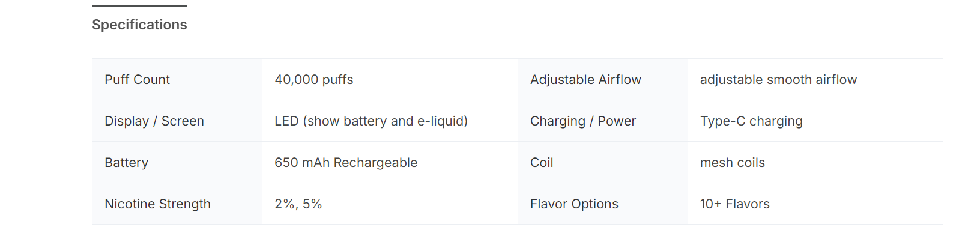The width and height of the screenshot is (980, 248).
Task: Select the Type-C charging value
Action: 751,121
